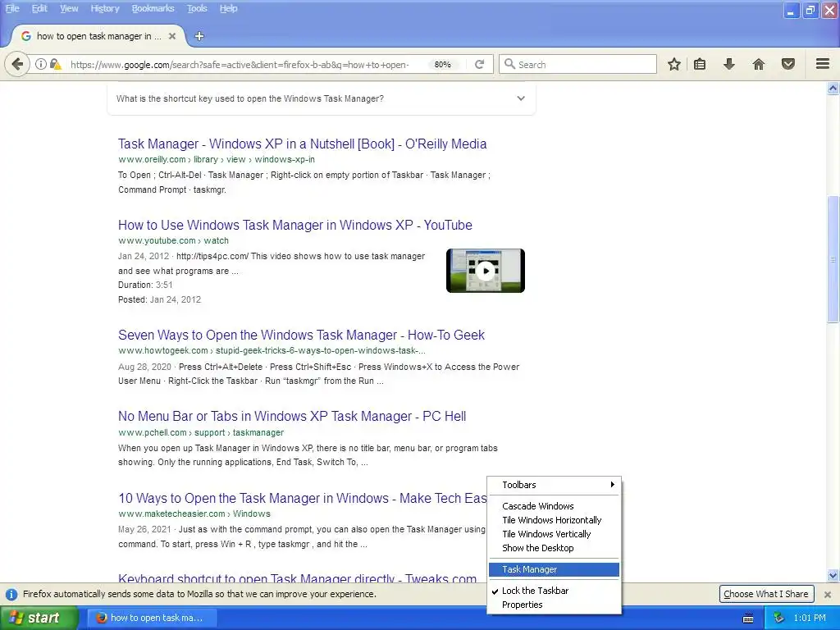
Task: Expand the shortcut key question
Action: pyautogui.click(x=322, y=98)
